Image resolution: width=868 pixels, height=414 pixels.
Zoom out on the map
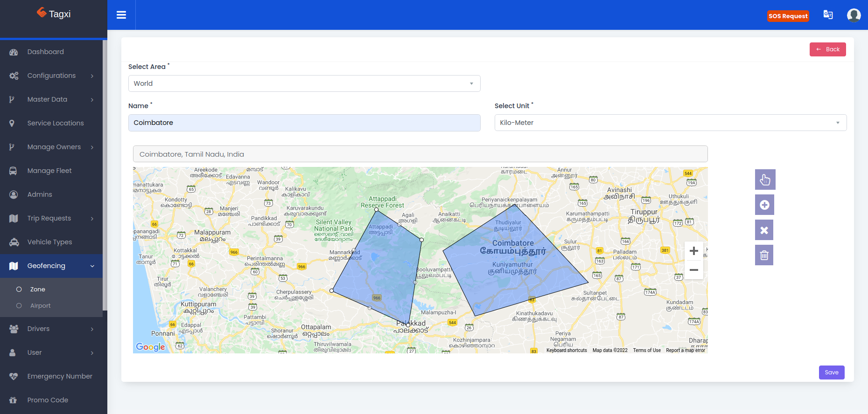693,270
